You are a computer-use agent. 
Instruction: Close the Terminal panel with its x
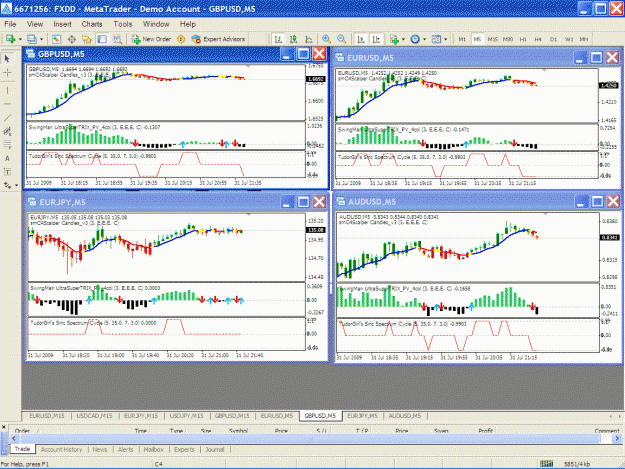tap(4, 427)
